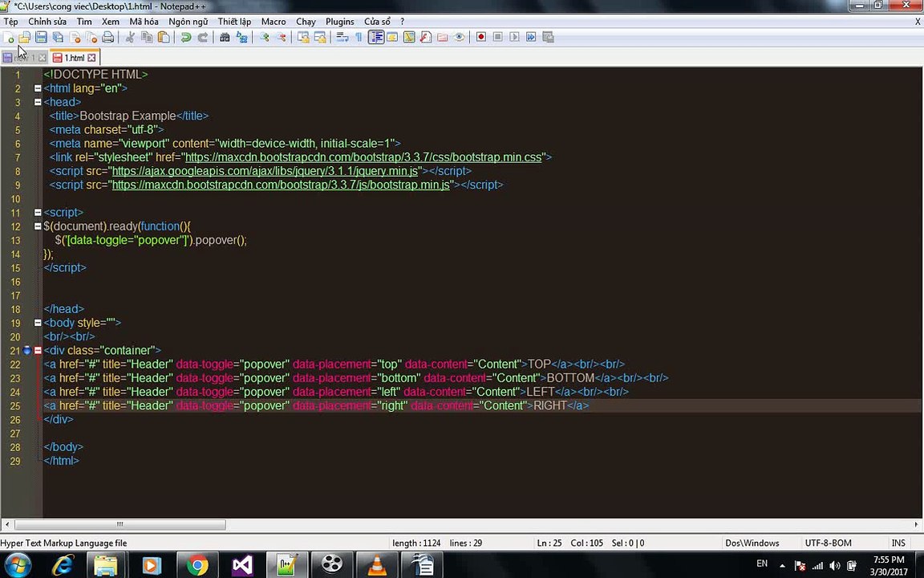Open the Xem menu
This screenshot has height=578, width=924.
pos(110,21)
